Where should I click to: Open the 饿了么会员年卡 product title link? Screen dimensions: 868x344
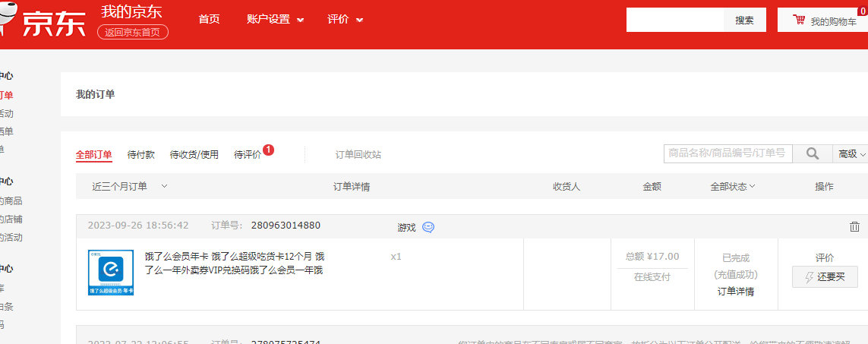[x=235, y=263]
